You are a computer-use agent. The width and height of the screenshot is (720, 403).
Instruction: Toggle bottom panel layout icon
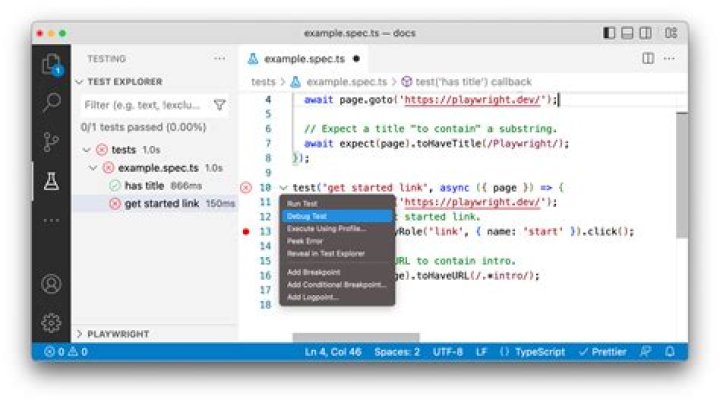[627, 33]
